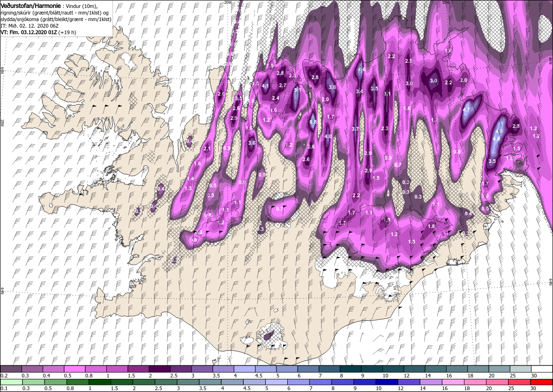553x392 pixels.
Task: Select the darkest purple swatch labeled 2 in upper legend
Action: [159, 369]
